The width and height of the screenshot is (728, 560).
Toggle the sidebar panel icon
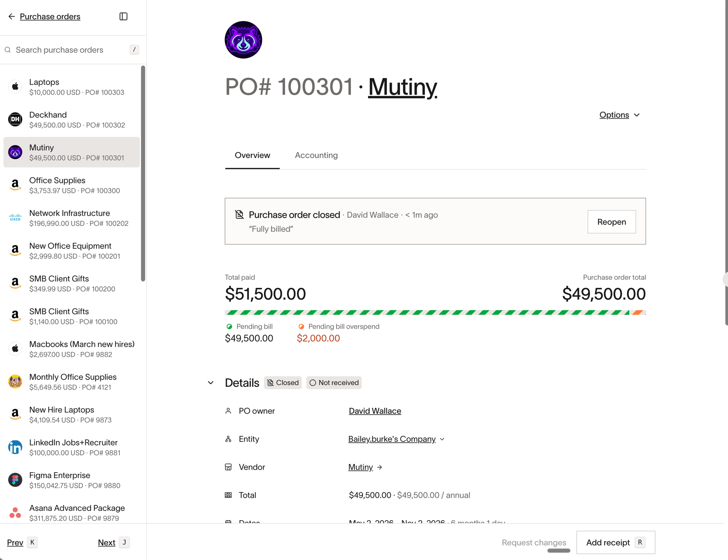pyautogui.click(x=123, y=16)
